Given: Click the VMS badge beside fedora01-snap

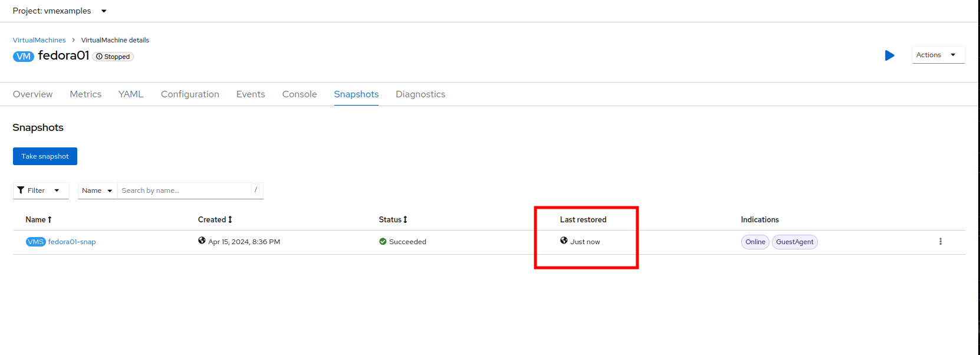Looking at the screenshot, I should click(36, 242).
